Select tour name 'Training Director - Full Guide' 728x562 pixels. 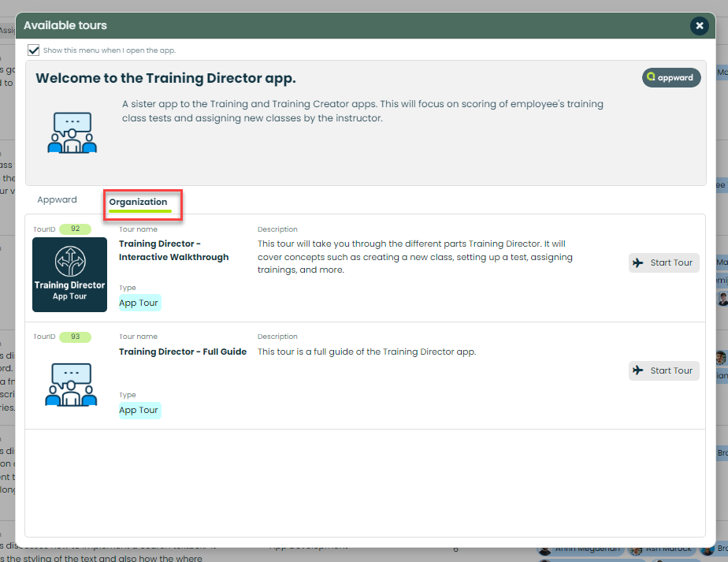tap(183, 352)
